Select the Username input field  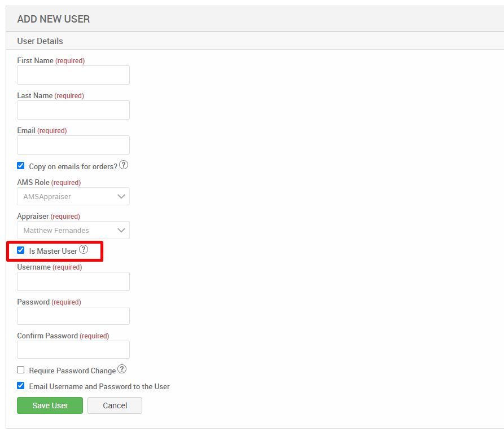(x=73, y=281)
